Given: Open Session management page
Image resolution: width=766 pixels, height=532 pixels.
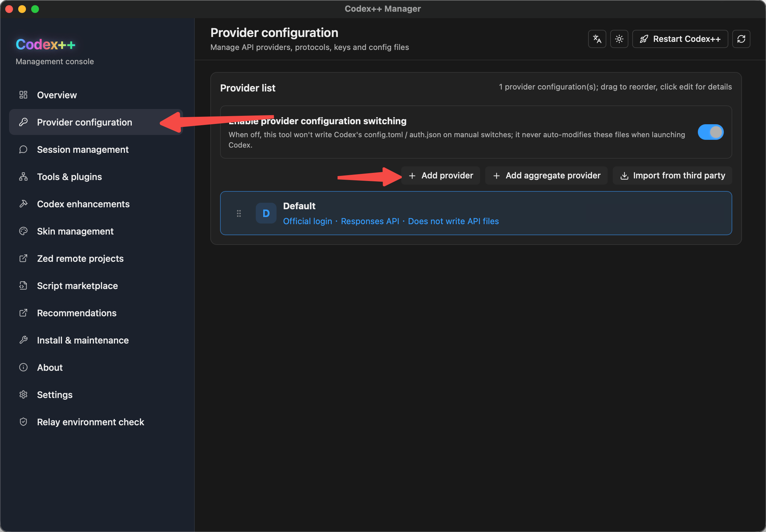Looking at the screenshot, I should pos(96,149).
